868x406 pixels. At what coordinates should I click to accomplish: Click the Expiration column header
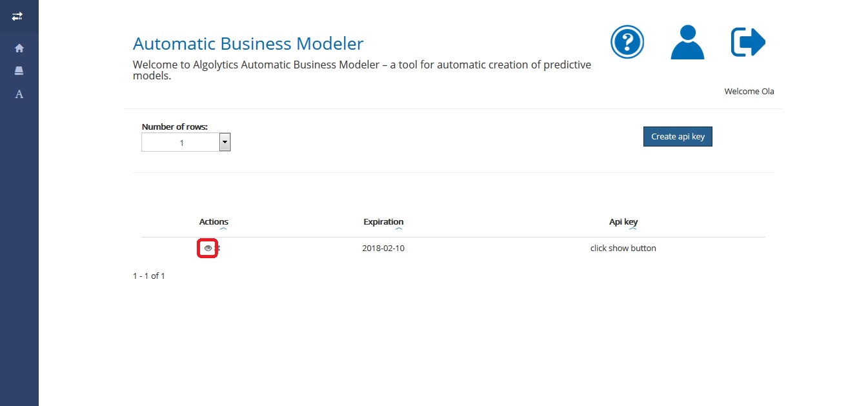[x=383, y=221]
